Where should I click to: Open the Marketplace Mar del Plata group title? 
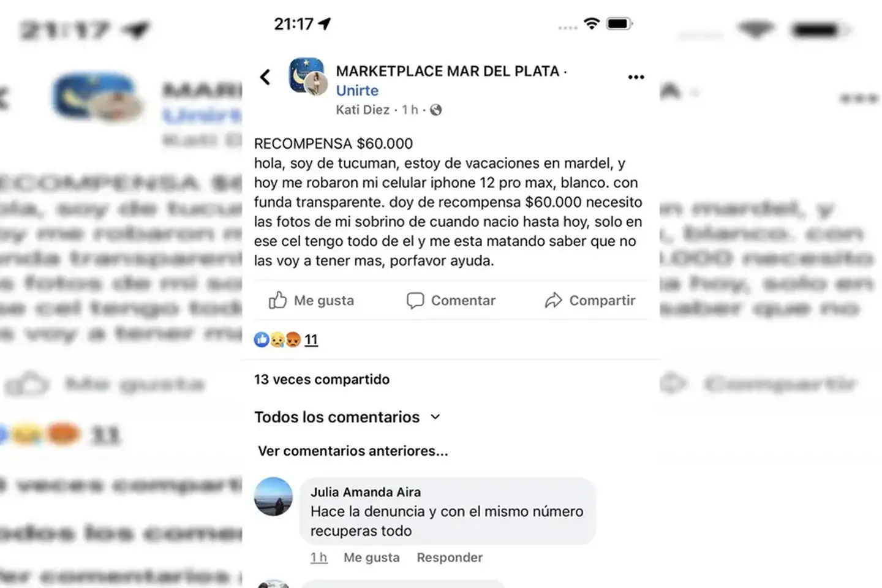(447, 71)
